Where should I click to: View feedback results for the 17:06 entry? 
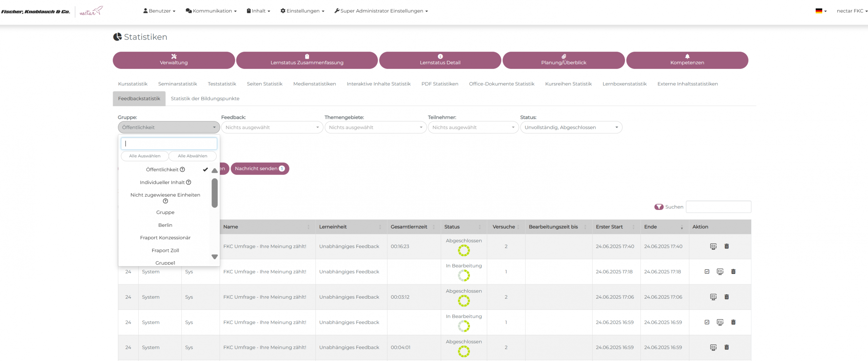point(713,297)
